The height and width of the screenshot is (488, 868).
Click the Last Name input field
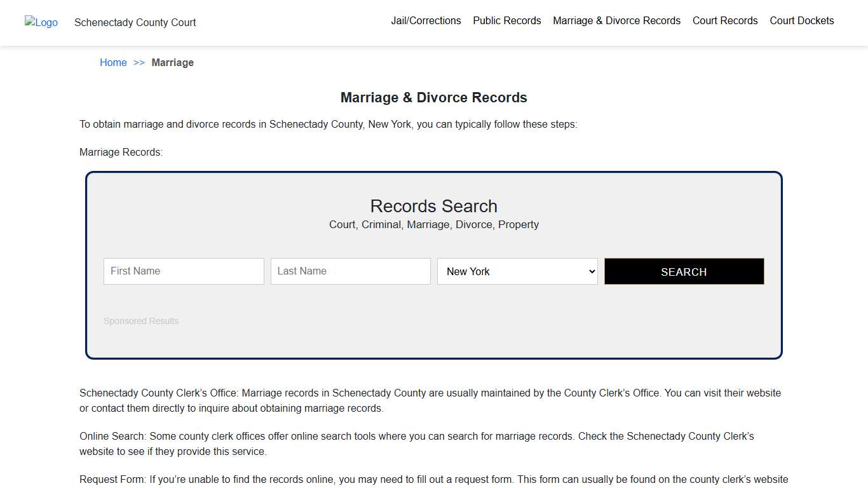tap(350, 271)
